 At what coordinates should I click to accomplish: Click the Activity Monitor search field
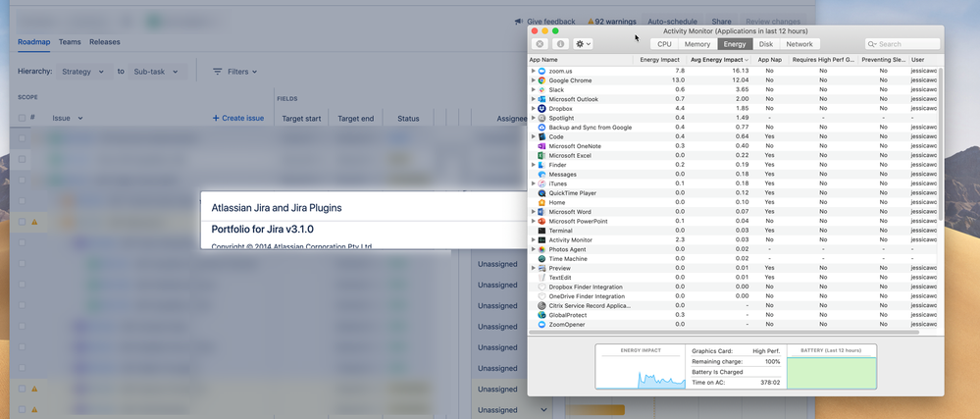pos(903,44)
